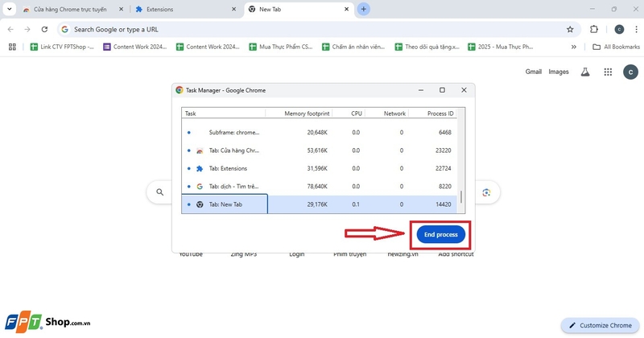The image size is (644, 338).
Task: Close the Task Manager window
Action: pyautogui.click(x=464, y=90)
